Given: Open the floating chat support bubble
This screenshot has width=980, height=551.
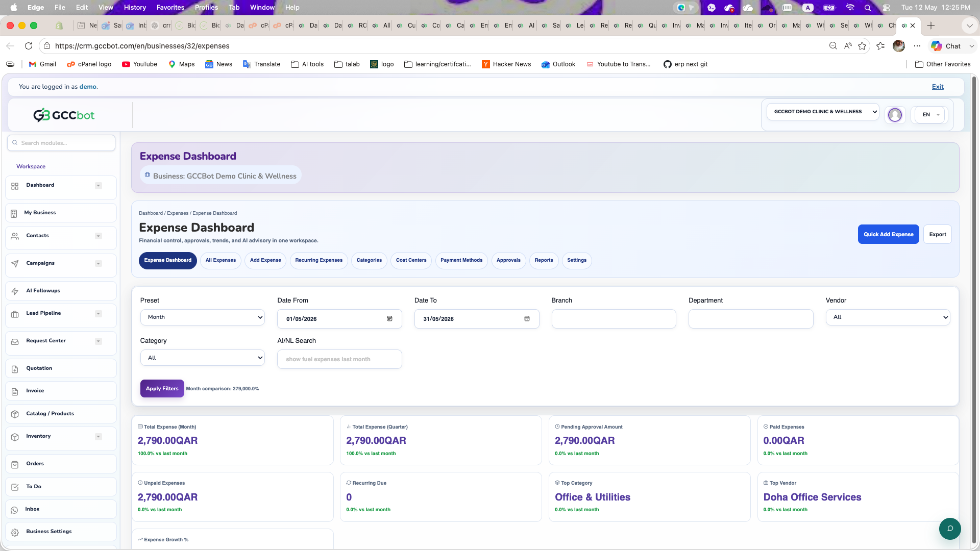Looking at the screenshot, I should pos(950,529).
